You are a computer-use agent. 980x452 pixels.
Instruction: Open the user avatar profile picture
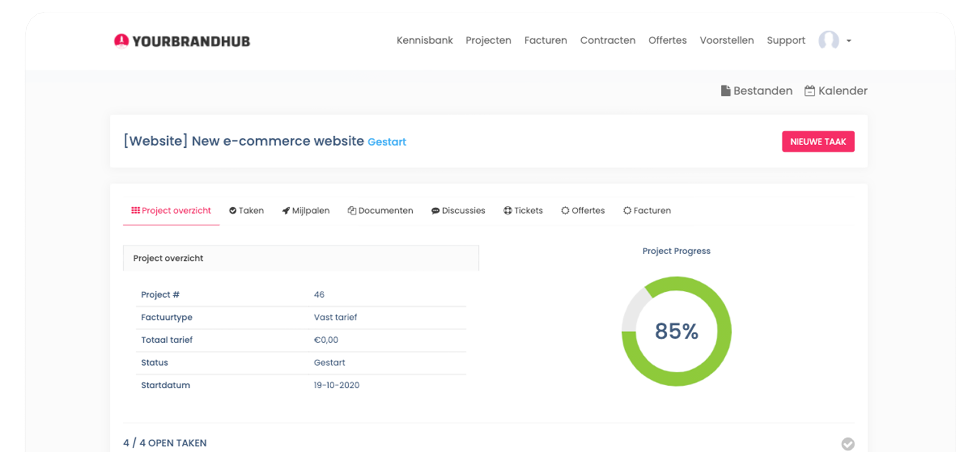[828, 40]
